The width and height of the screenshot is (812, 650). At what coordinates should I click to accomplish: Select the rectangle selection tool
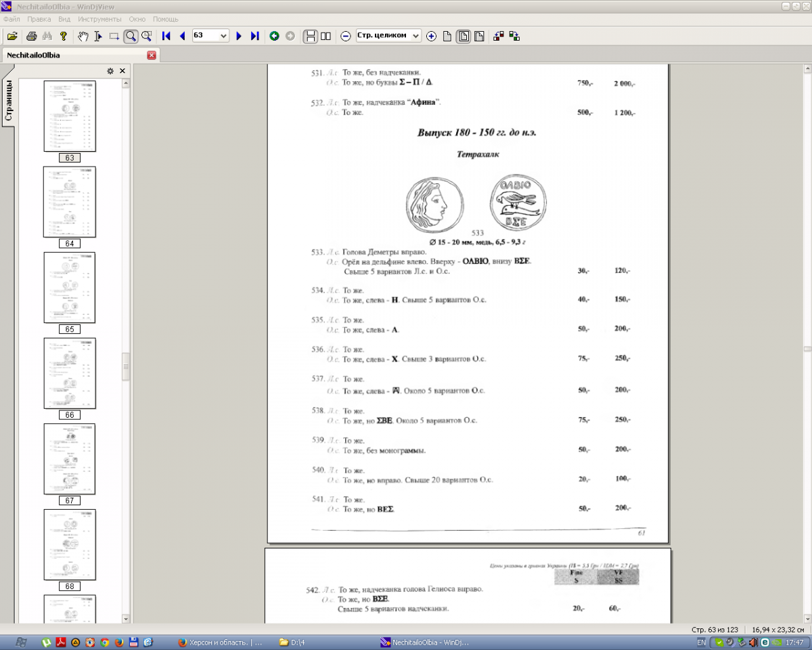114,36
